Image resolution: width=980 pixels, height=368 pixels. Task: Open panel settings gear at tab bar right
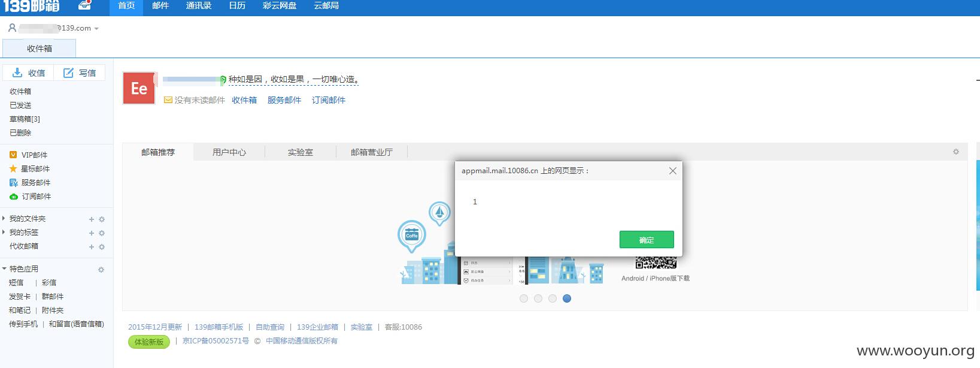(x=956, y=152)
